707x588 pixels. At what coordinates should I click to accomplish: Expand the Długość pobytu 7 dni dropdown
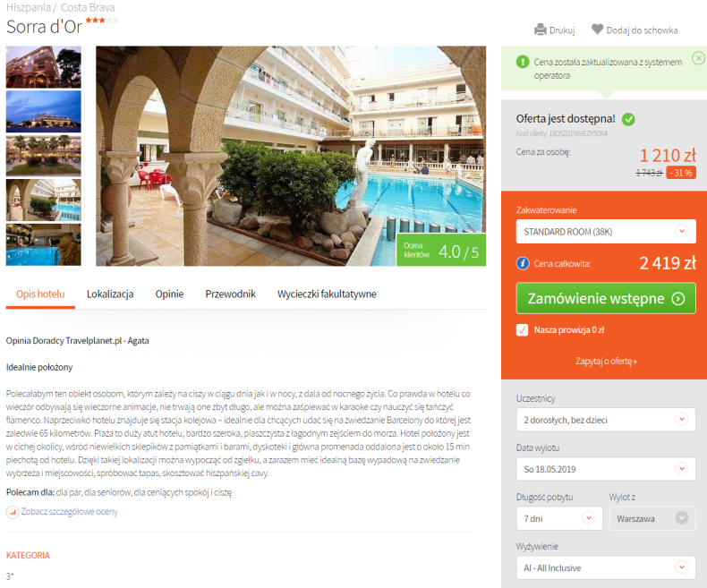click(x=559, y=518)
